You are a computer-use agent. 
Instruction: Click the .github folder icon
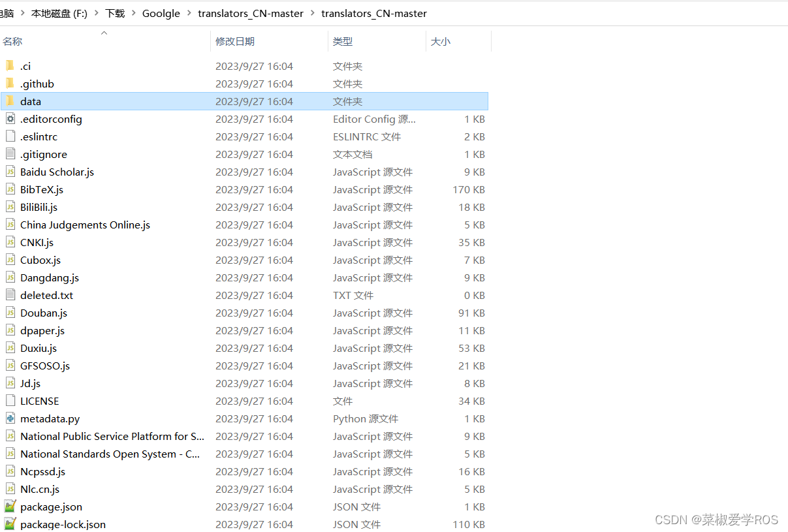click(x=10, y=84)
